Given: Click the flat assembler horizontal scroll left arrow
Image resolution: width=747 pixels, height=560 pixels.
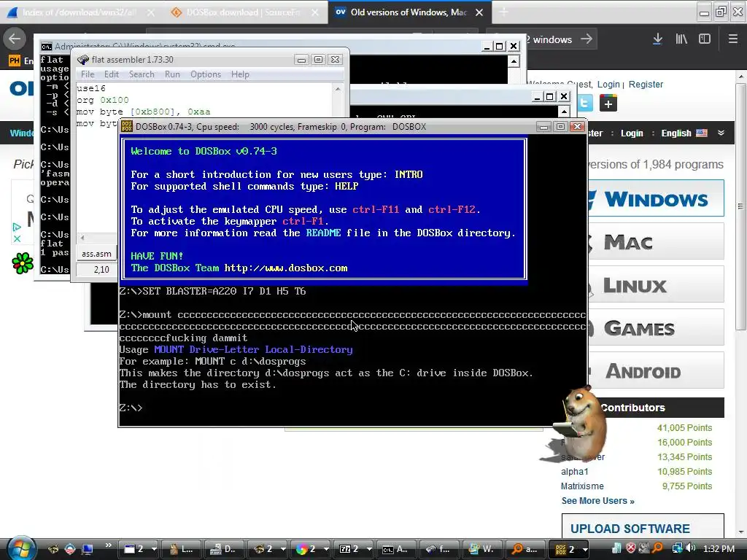Looking at the screenshot, I should coord(82,238).
